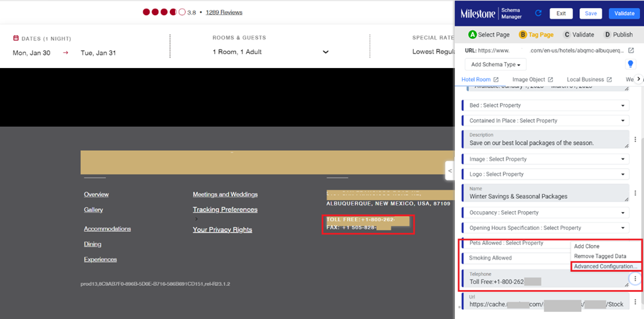Click the star rating circles
This screenshot has width=644, height=319.
pyautogui.click(x=164, y=12)
